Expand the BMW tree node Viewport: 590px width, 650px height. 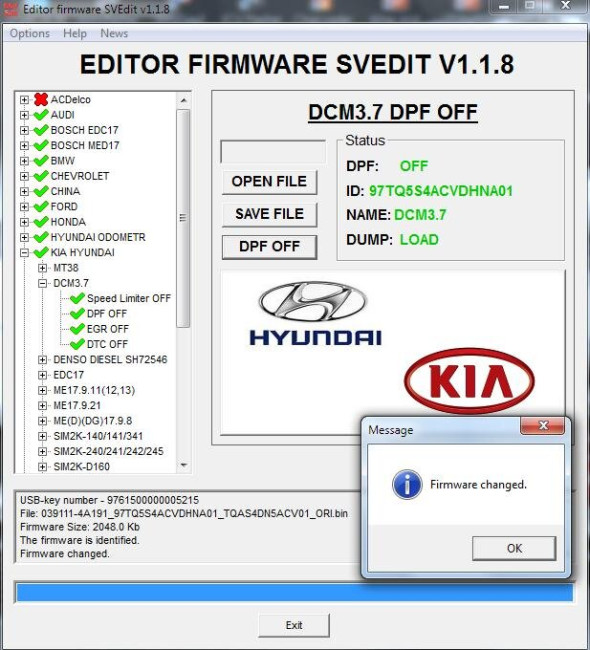[24, 161]
